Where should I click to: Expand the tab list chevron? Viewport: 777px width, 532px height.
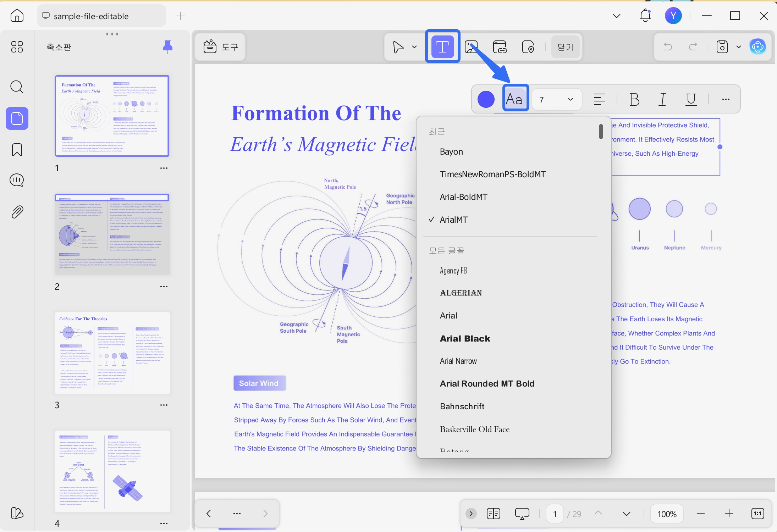[617, 16]
